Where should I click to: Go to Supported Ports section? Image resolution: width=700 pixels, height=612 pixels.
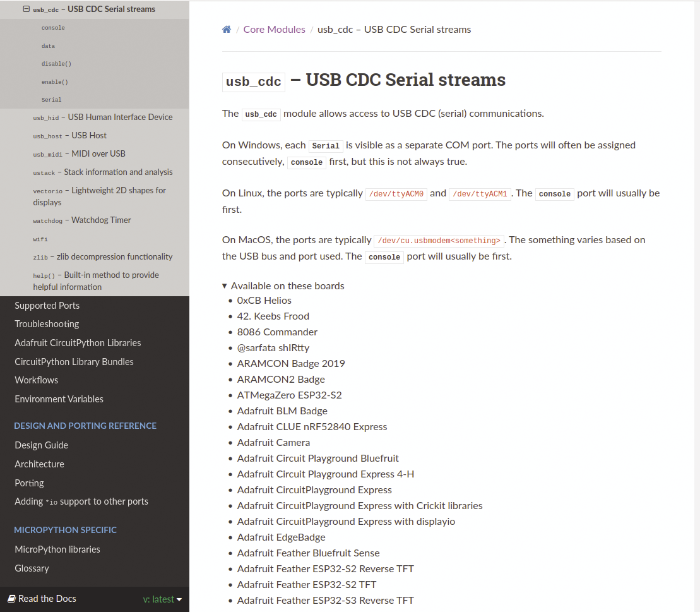click(47, 306)
